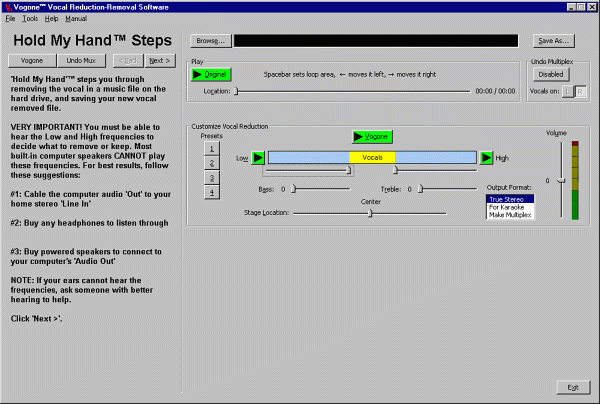Click the low cutoff slider handle
Image resolution: width=600 pixels, height=404 pixels.
[x=348, y=170]
